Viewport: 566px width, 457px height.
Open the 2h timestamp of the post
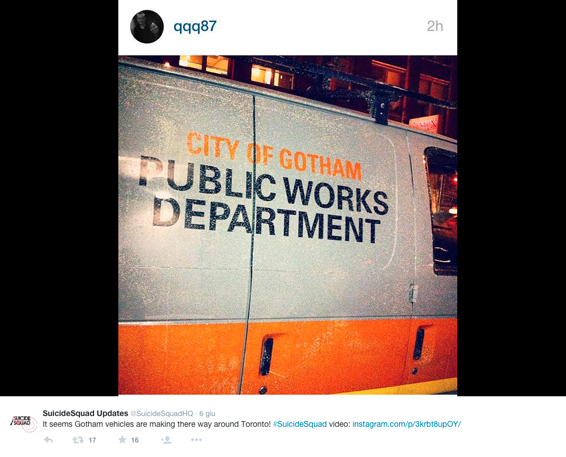coord(435,26)
